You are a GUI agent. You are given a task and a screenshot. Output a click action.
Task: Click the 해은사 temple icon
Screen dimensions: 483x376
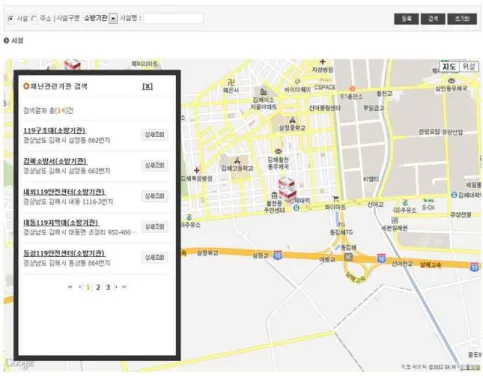[x=231, y=82]
